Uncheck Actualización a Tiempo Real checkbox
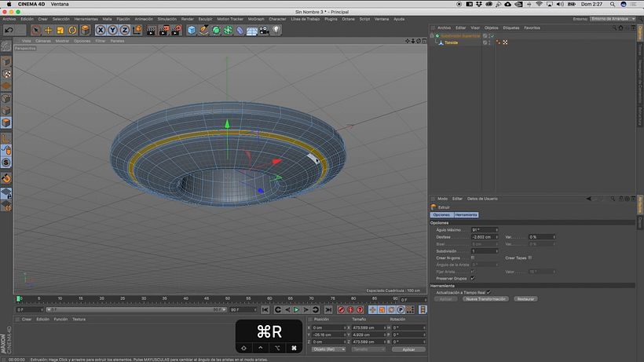Image resolution: width=644 pixels, height=362 pixels. pos(488,292)
